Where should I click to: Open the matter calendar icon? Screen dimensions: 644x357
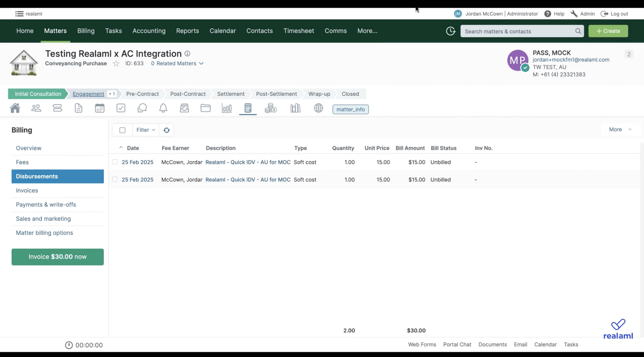(x=100, y=108)
